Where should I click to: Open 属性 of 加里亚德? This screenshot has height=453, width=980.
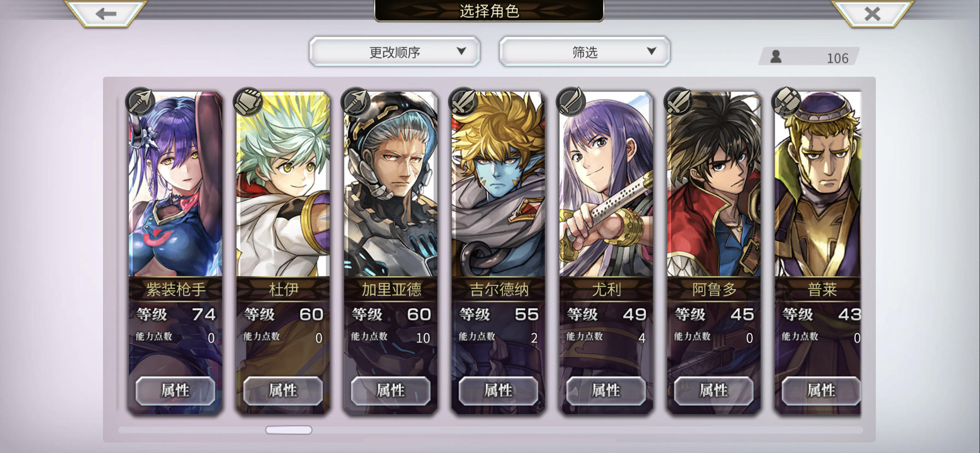[x=390, y=390]
